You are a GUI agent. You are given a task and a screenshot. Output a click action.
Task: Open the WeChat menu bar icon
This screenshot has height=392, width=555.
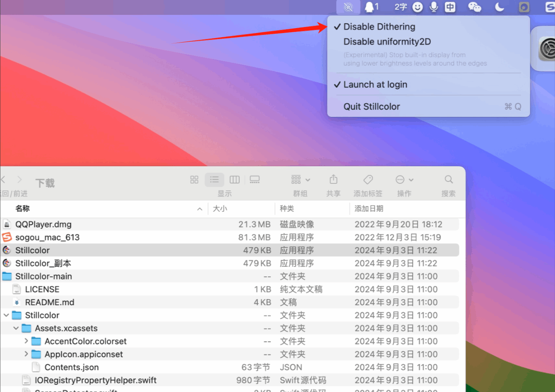click(x=474, y=7)
